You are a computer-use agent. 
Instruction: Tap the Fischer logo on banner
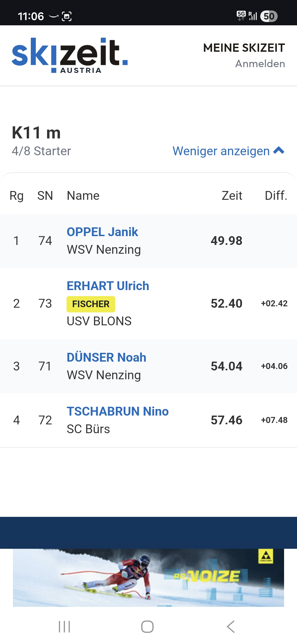[265, 556]
